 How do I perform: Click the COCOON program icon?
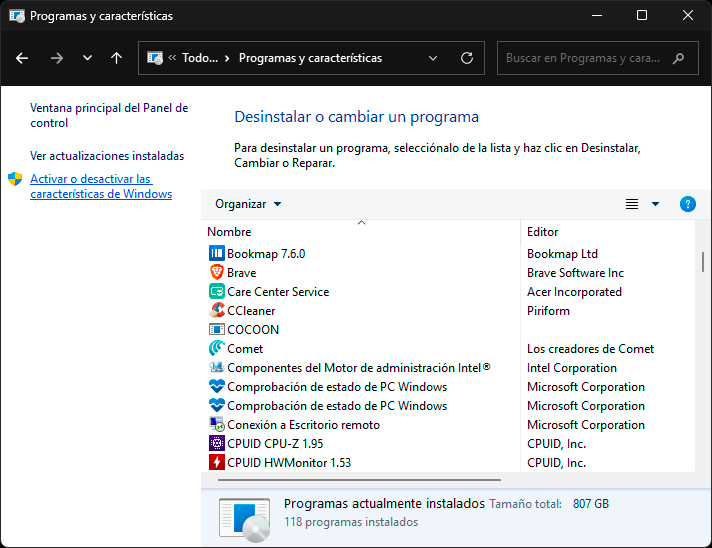[x=217, y=329]
